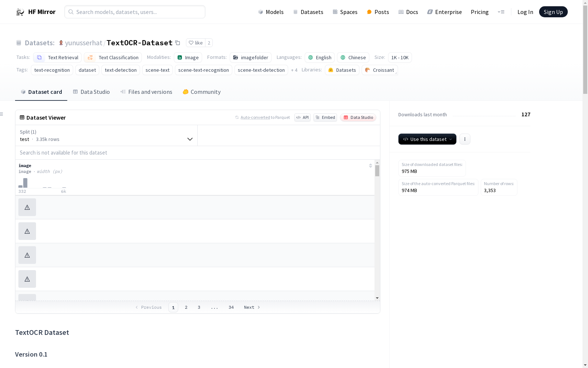Click the HF Mirror logo icon

click(20, 12)
